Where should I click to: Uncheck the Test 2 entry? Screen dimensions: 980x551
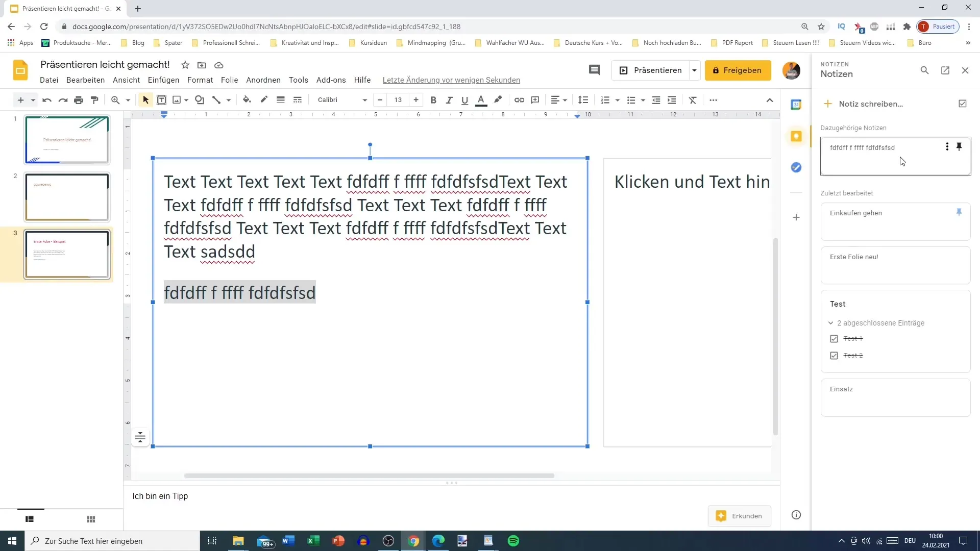(834, 356)
